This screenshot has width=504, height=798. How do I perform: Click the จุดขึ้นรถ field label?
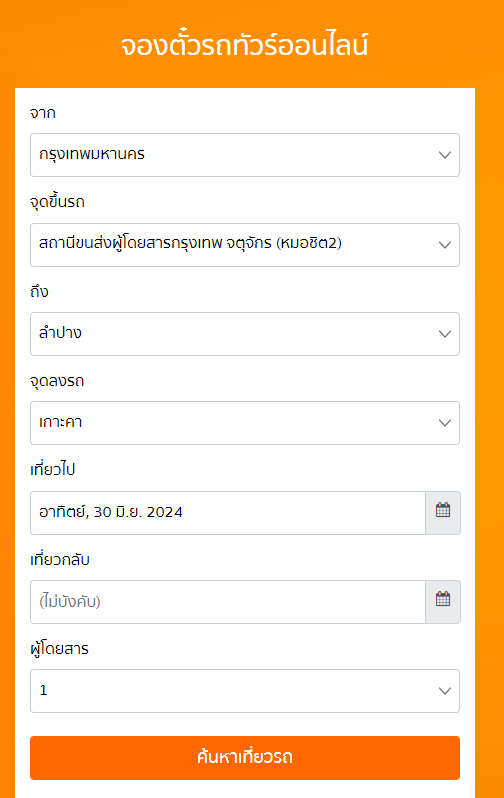[58, 202]
